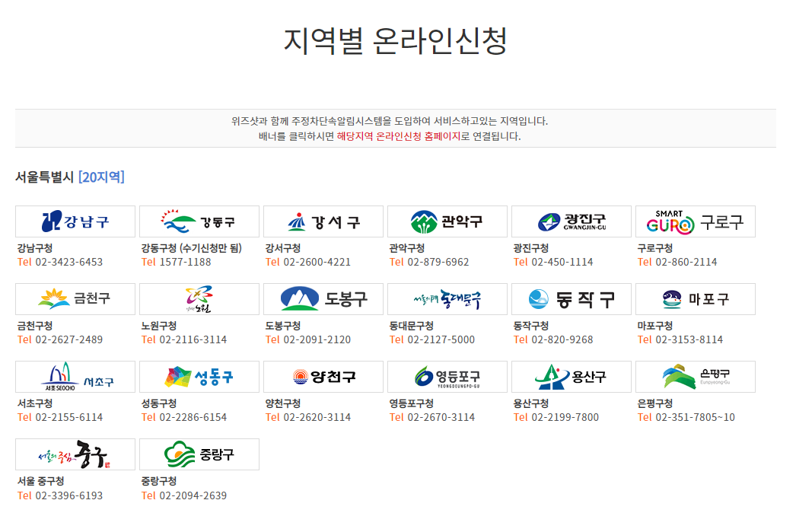Screen dimensions: 796x532
Task: Click phone number 02-2600-4221
Action: (317, 263)
